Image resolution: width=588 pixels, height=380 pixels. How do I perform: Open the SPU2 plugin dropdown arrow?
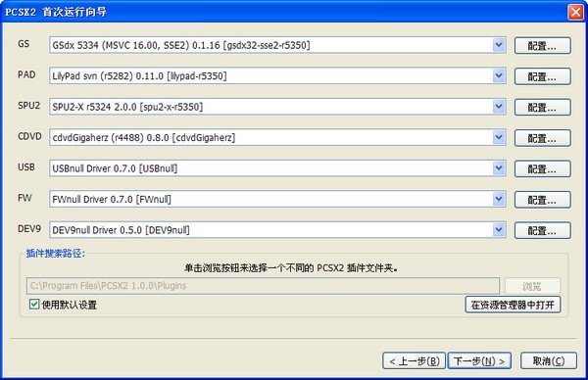pos(499,107)
